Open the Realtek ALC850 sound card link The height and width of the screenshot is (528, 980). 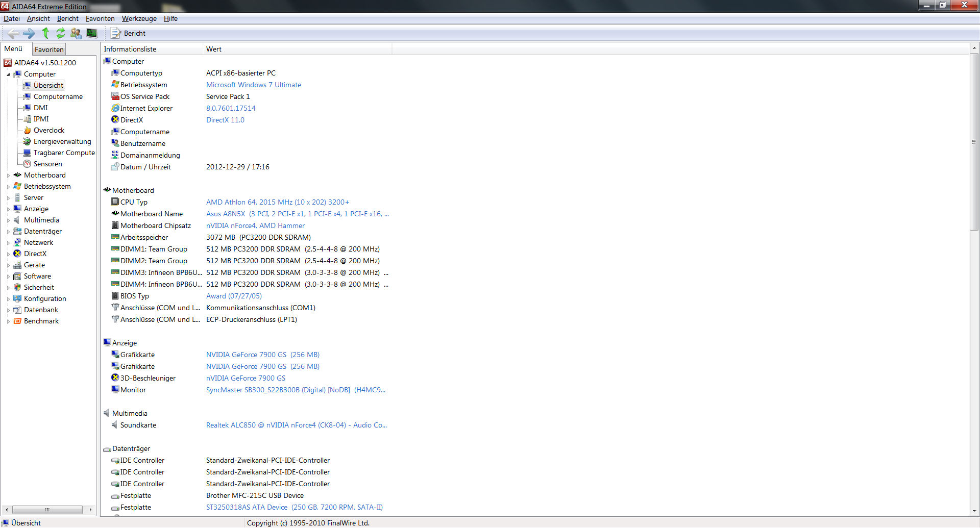pyautogui.click(x=297, y=425)
